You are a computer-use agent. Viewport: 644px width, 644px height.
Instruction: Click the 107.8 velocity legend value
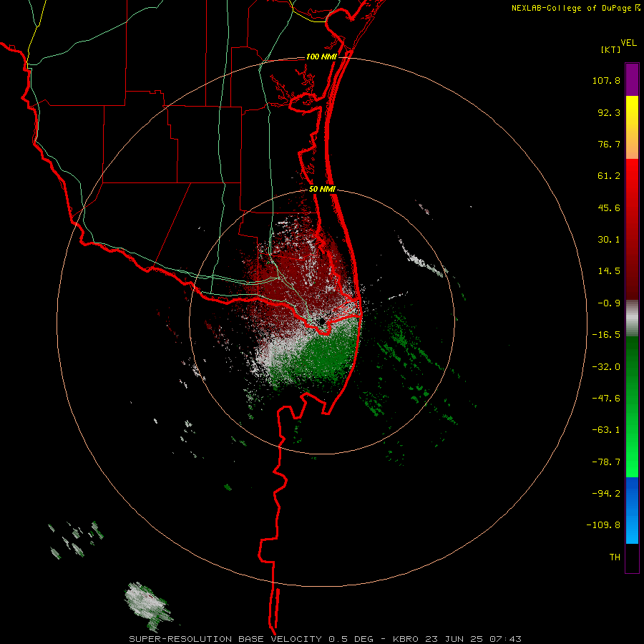(606, 80)
